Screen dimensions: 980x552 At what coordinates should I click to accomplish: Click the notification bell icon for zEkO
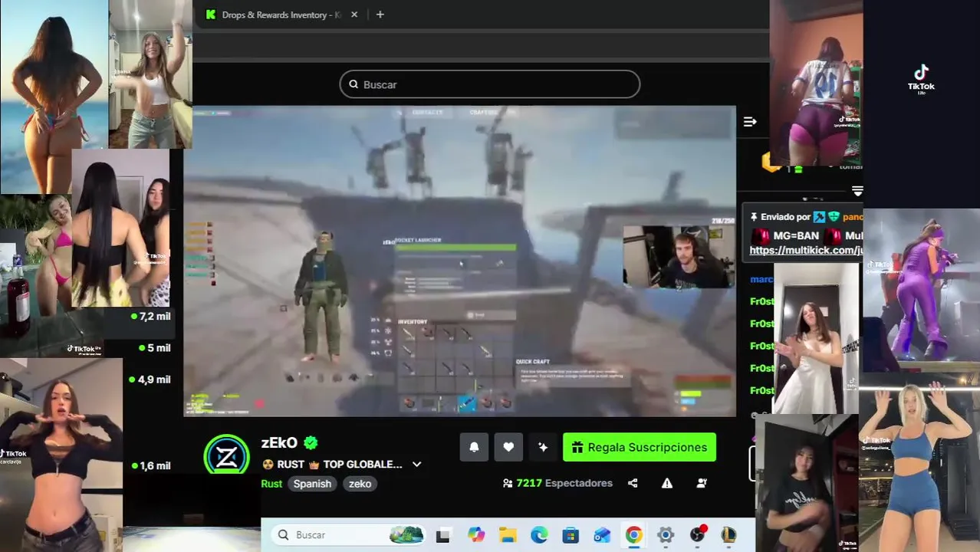(474, 447)
